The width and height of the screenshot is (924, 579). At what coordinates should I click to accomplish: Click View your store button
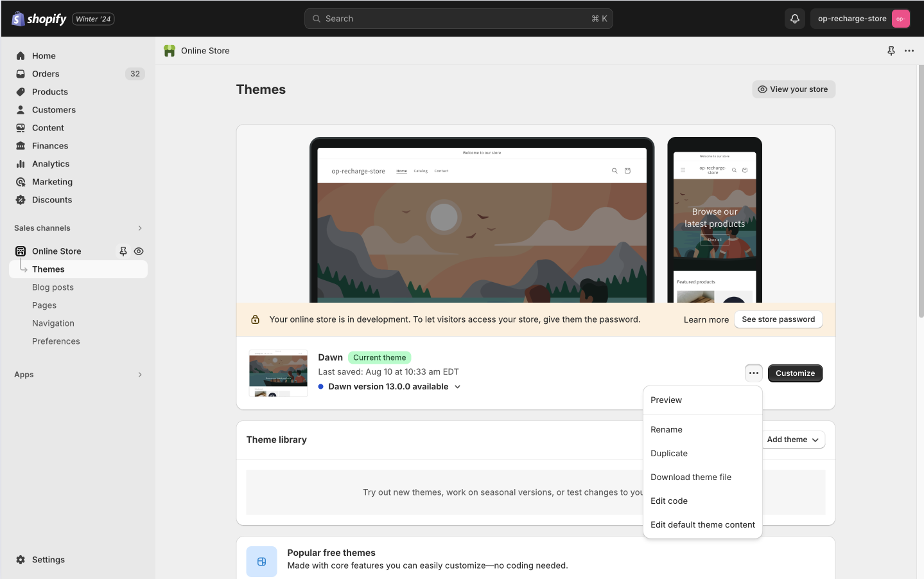point(794,89)
